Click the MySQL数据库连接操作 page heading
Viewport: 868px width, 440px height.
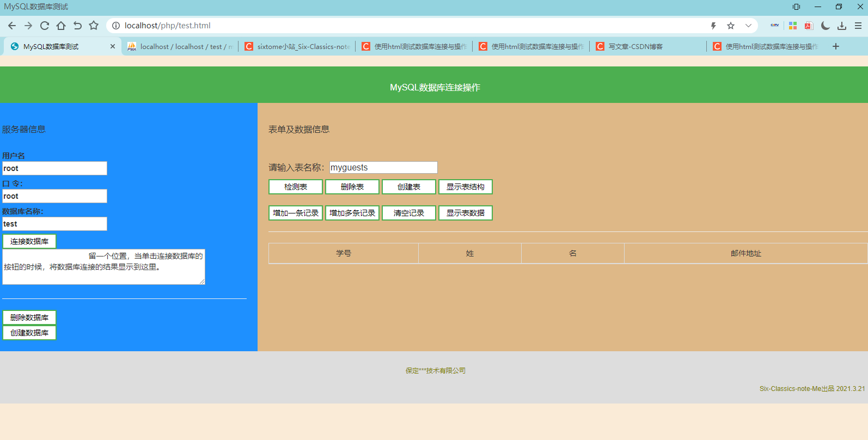435,87
